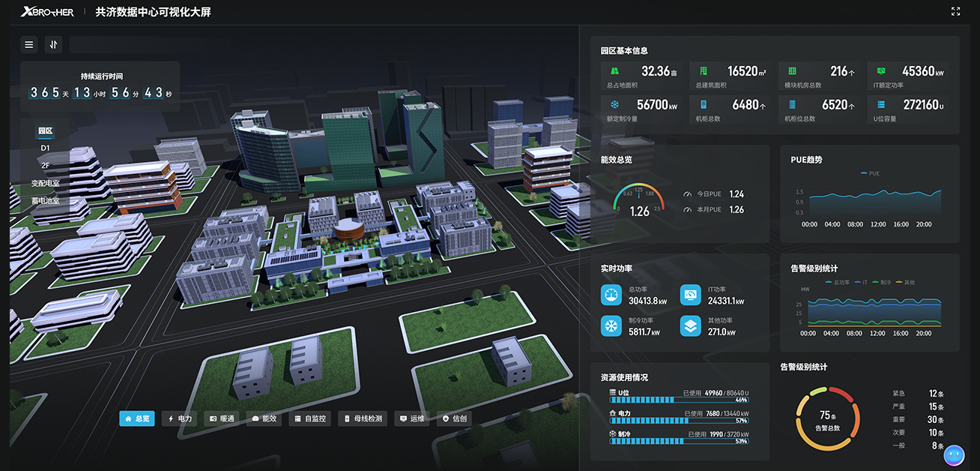Toggle the 其他 series in the chart legend
This screenshot has width=980, height=471.
[904, 282]
